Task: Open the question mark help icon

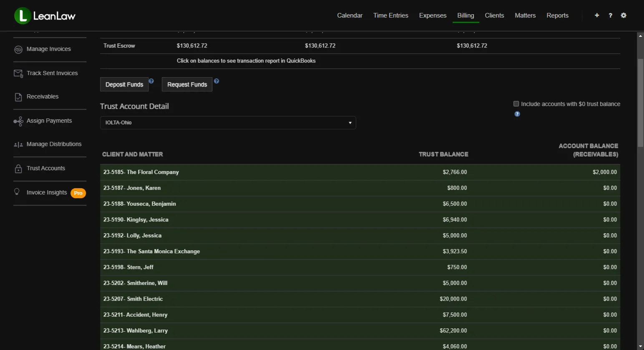Action: point(610,15)
